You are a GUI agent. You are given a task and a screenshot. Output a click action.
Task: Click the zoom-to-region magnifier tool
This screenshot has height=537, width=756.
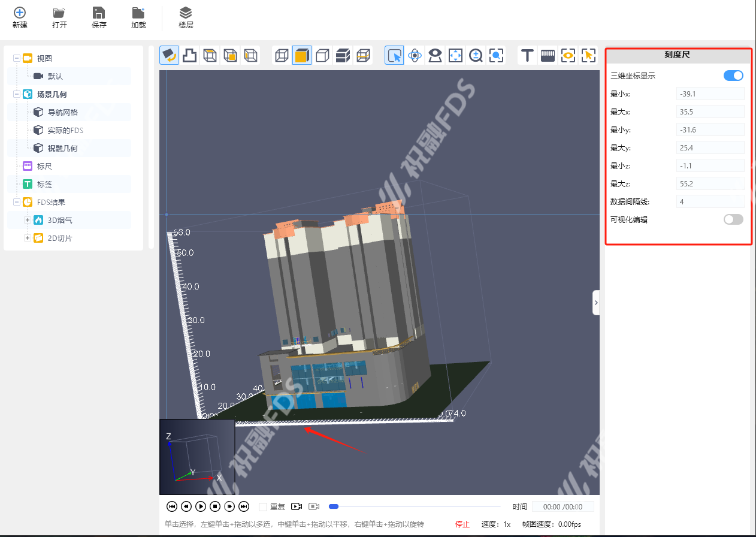(496, 56)
